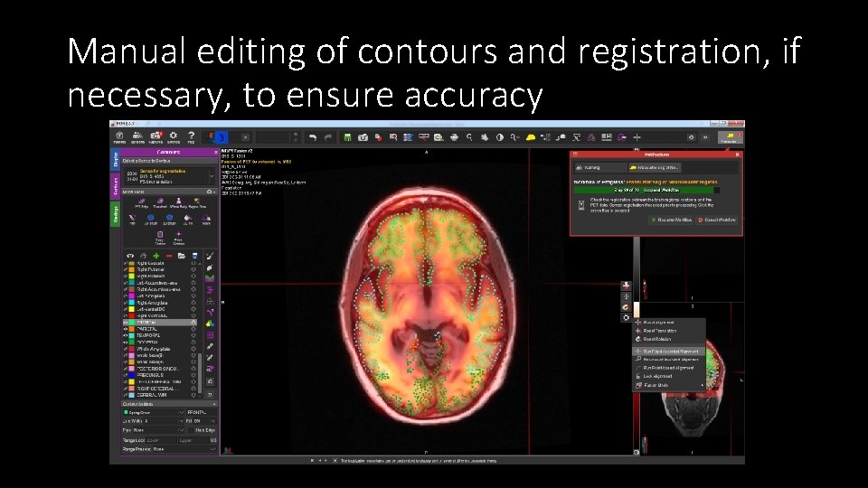This screenshot has width=868, height=488.
Task: Toggle visibility of TEMPORAL contour
Action: coord(126,335)
